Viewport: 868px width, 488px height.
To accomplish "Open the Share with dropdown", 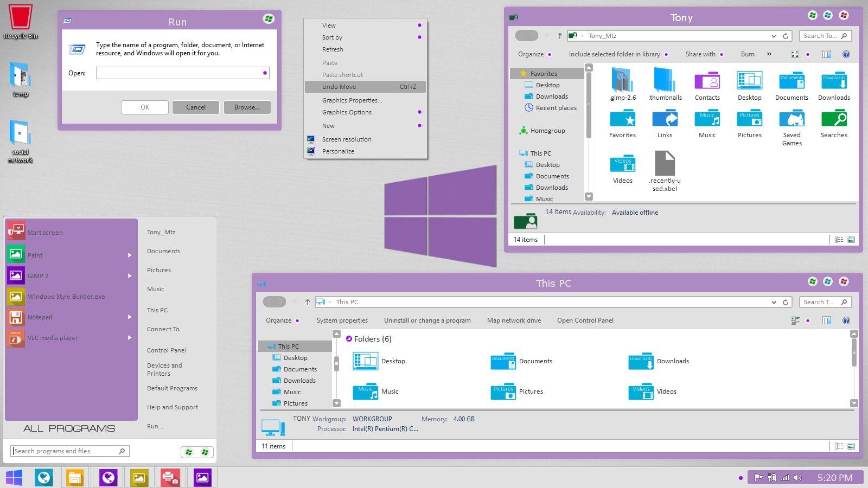I will pos(704,54).
